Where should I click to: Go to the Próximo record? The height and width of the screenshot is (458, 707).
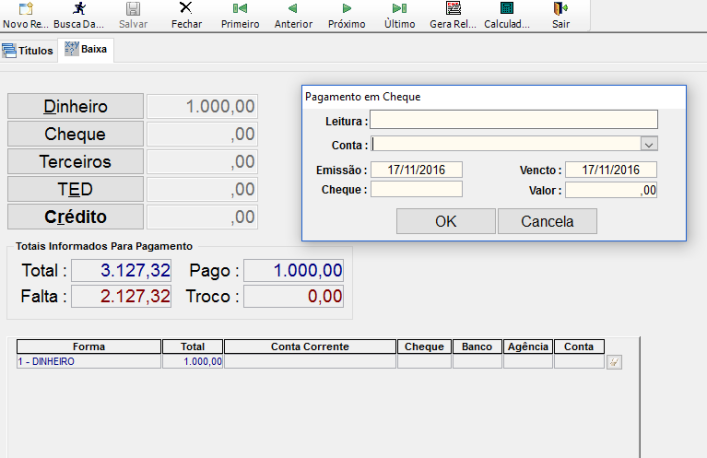click(x=347, y=9)
